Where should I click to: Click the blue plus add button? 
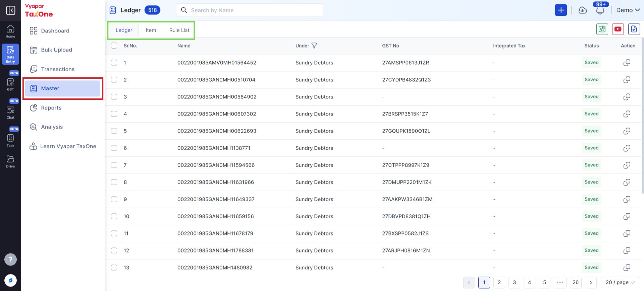click(x=561, y=10)
